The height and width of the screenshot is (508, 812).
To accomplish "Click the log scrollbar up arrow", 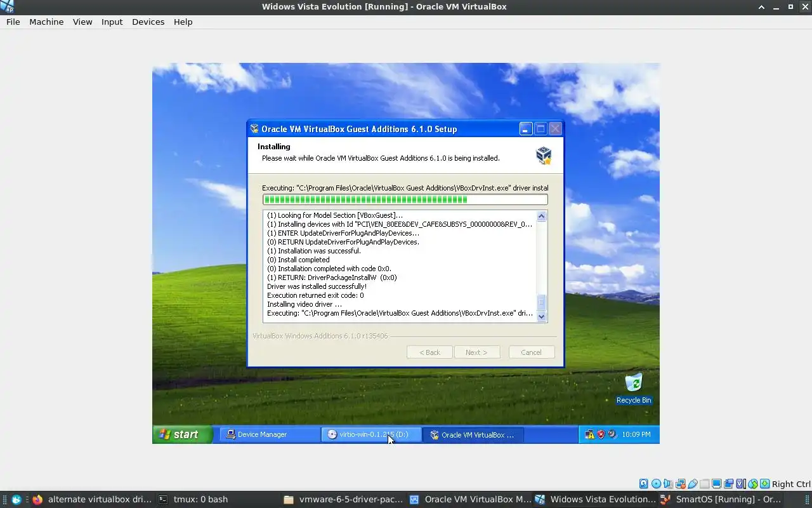I will [x=541, y=216].
